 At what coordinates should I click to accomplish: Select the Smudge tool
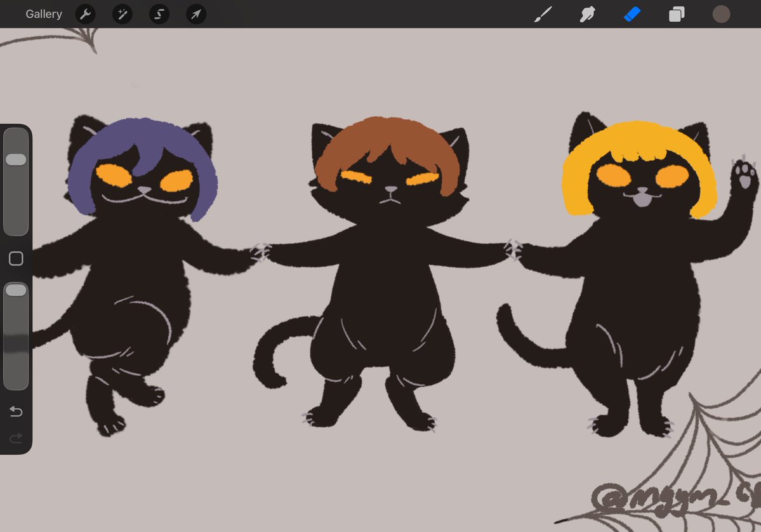click(x=587, y=14)
